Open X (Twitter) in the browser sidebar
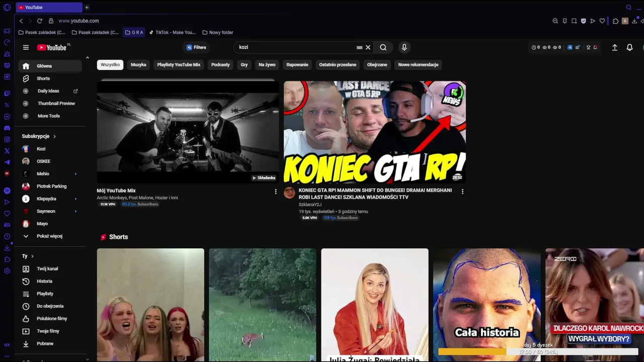Screen dimensions: 644x362 pos(7,151)
